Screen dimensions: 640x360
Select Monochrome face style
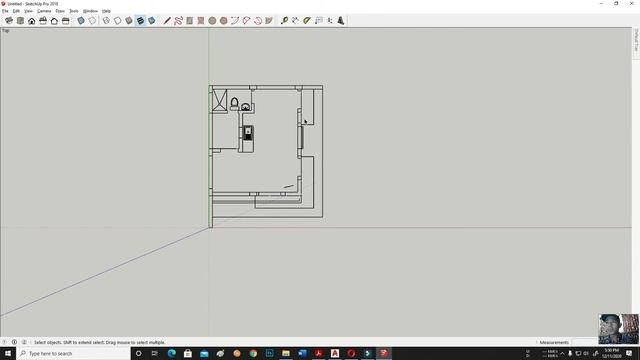(x=151, y=20)
